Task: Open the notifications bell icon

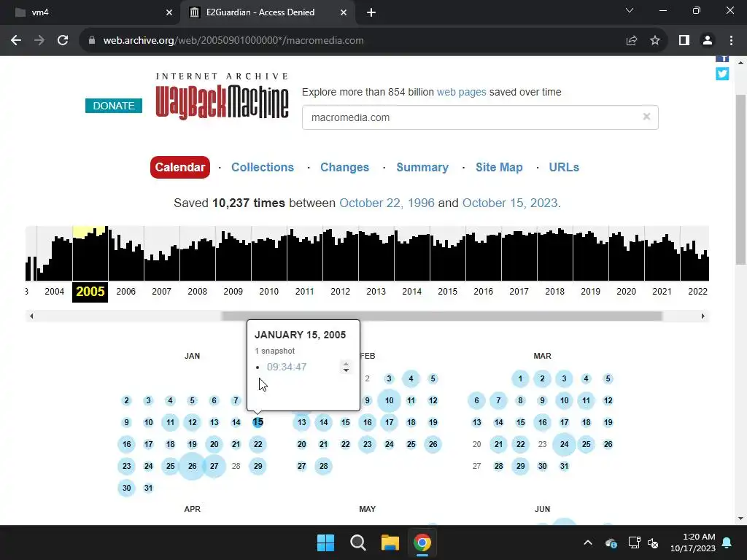Action: coord(727,542)
